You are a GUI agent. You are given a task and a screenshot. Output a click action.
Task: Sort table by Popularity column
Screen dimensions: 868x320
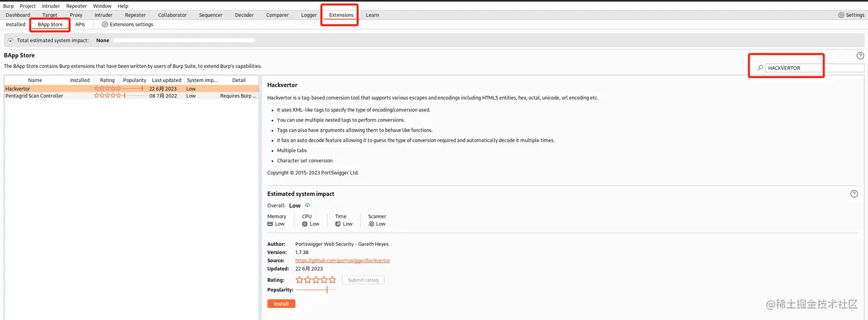(x=135, y=80)
